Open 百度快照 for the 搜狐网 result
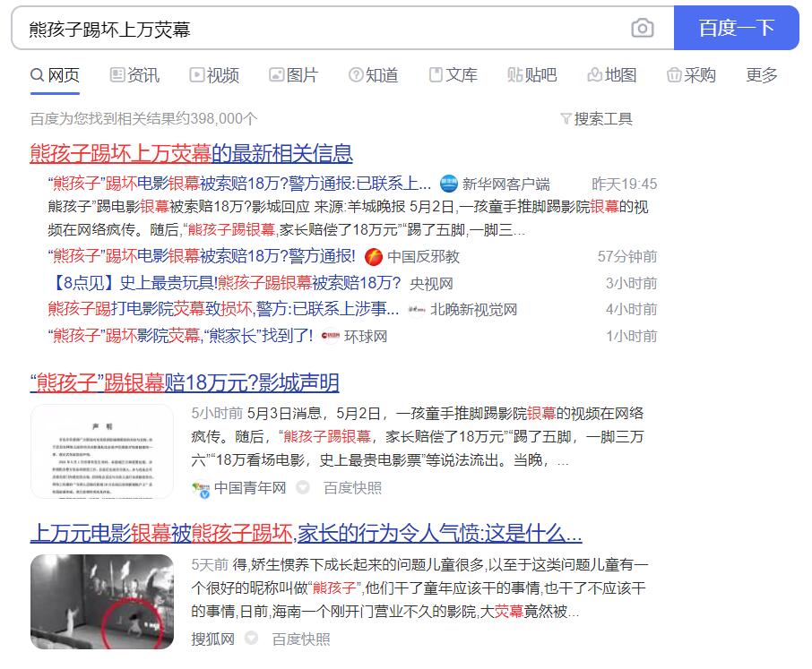The height and width of the screenshot is (669, 812). [301, 639]
